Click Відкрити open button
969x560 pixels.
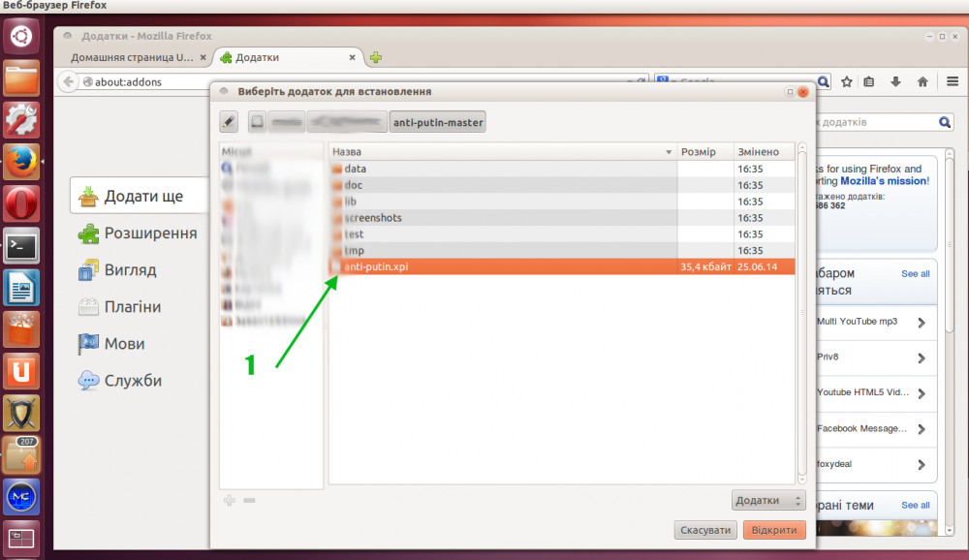click(x=774, y=530)
